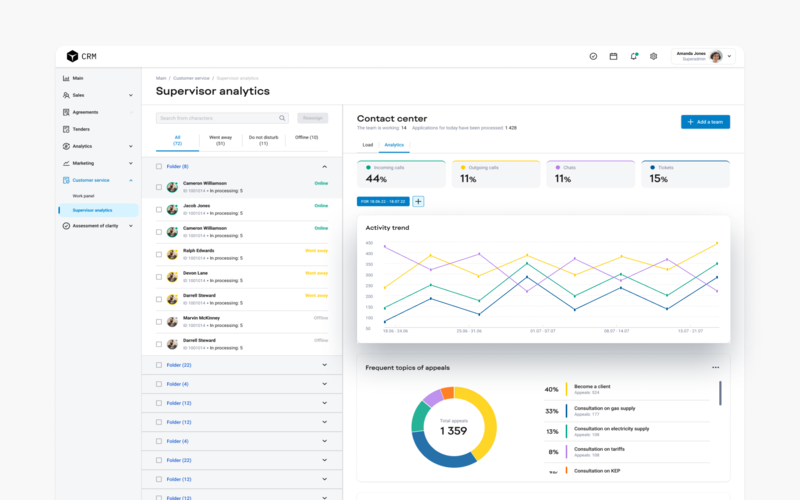Click the Add a team button
800x500 pixels.
point(705,121)
